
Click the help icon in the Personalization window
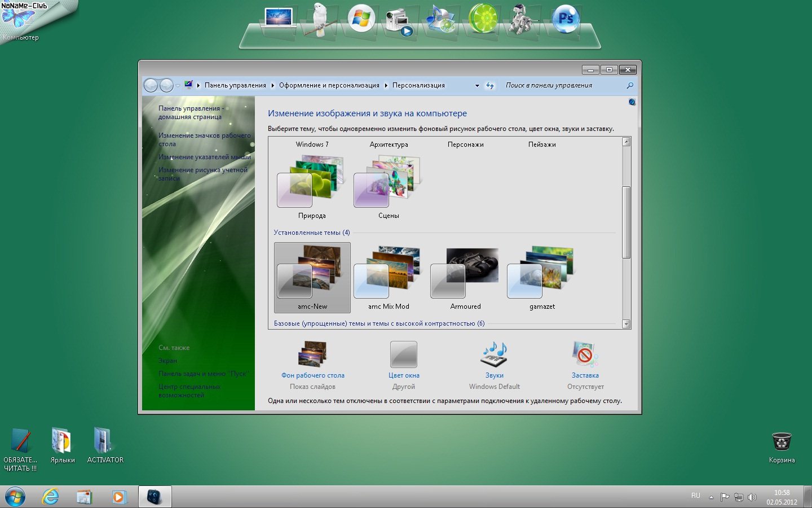tap(632, 102)
